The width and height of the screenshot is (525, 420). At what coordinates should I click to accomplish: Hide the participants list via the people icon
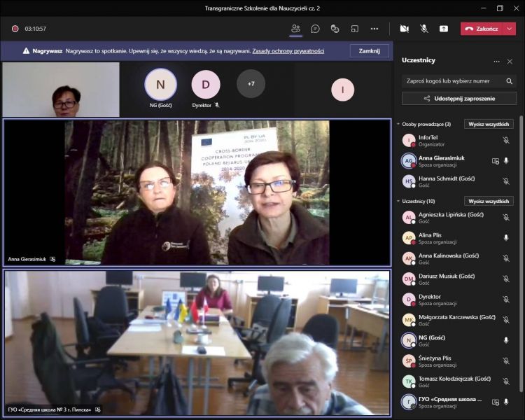tap(295, 29)
